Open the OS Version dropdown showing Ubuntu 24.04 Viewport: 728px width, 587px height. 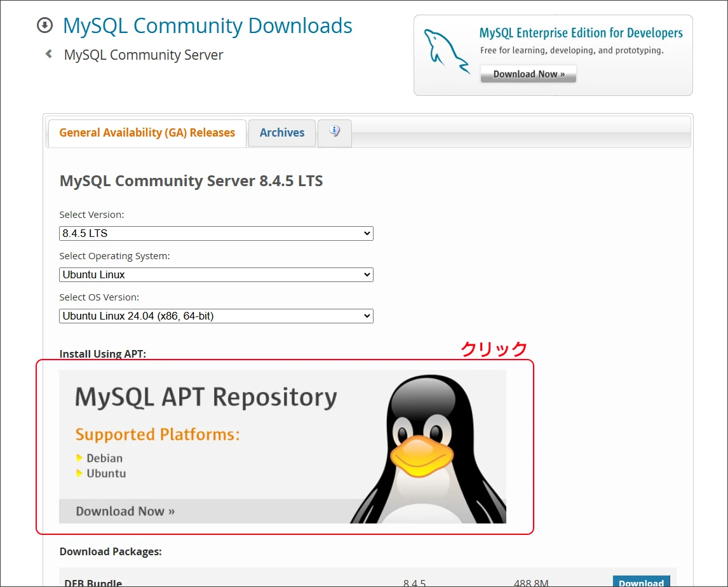point(217,316)
